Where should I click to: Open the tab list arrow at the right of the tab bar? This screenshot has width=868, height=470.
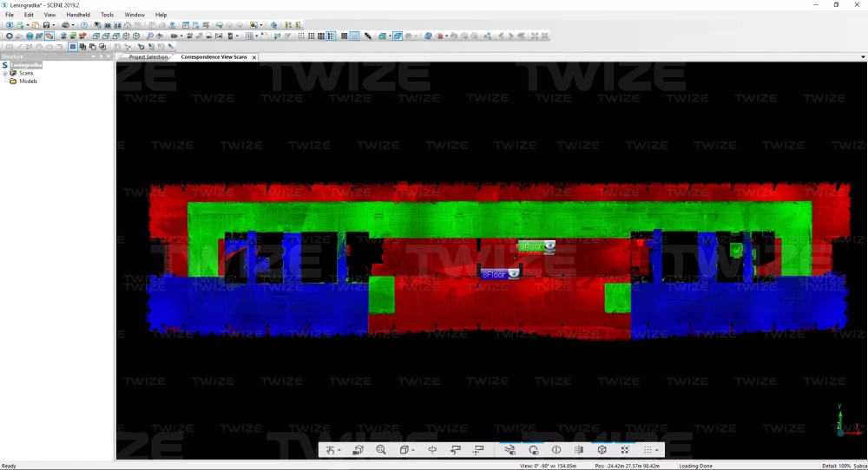(x=863, y=57)
